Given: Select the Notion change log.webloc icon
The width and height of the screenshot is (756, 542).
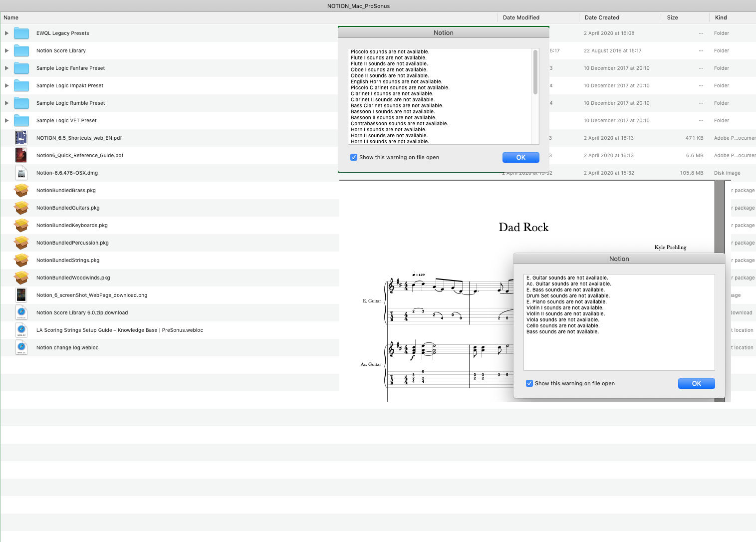Looking at the screenshot, I should coord(21,348).
